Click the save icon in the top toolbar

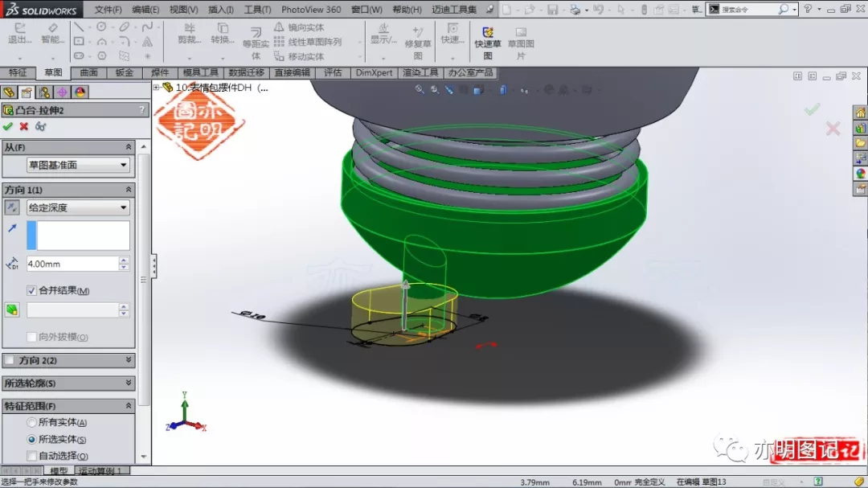coord(552,10)
